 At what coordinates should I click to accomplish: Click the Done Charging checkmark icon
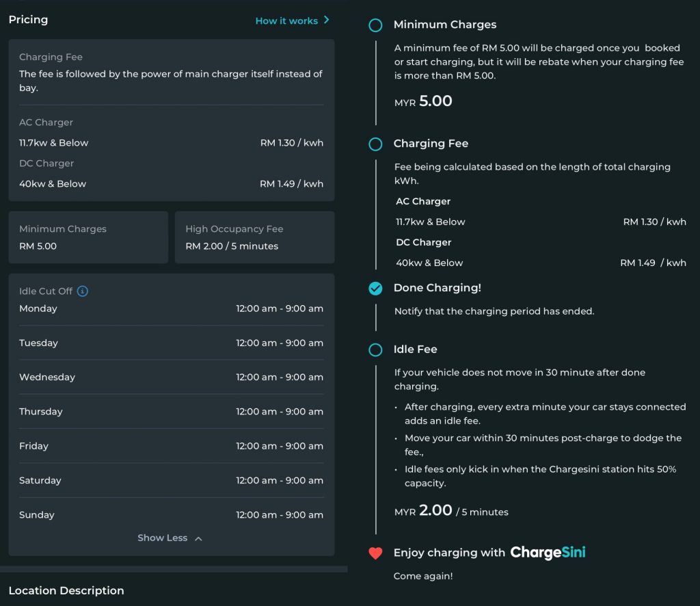[375, 289]
